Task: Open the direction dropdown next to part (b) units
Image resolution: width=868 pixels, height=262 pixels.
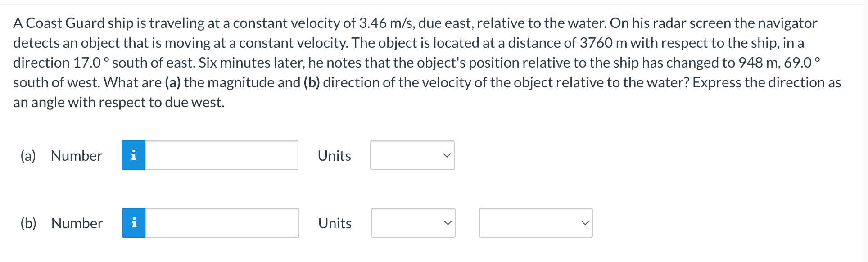Action: (536, 223)
